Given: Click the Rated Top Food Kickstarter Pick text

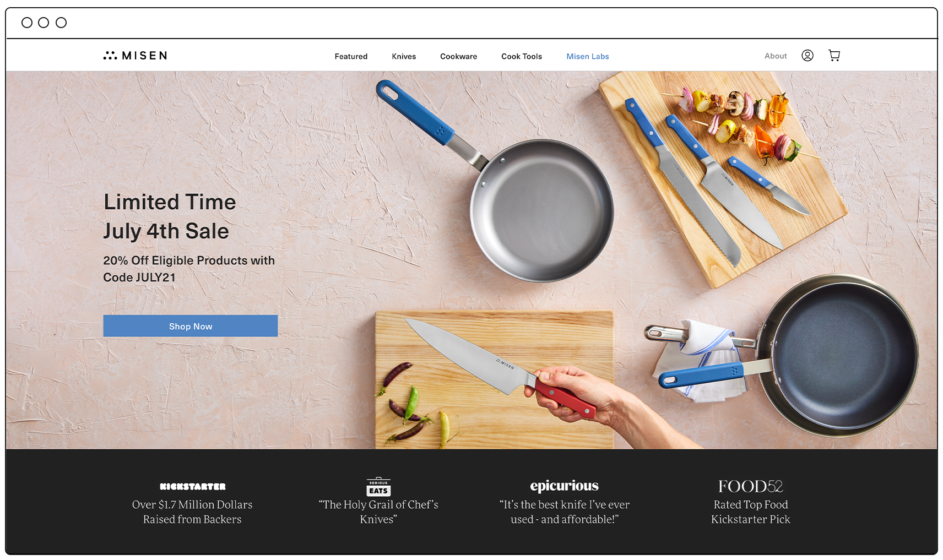Looking at the screenshot, I should tap(751, 512).
